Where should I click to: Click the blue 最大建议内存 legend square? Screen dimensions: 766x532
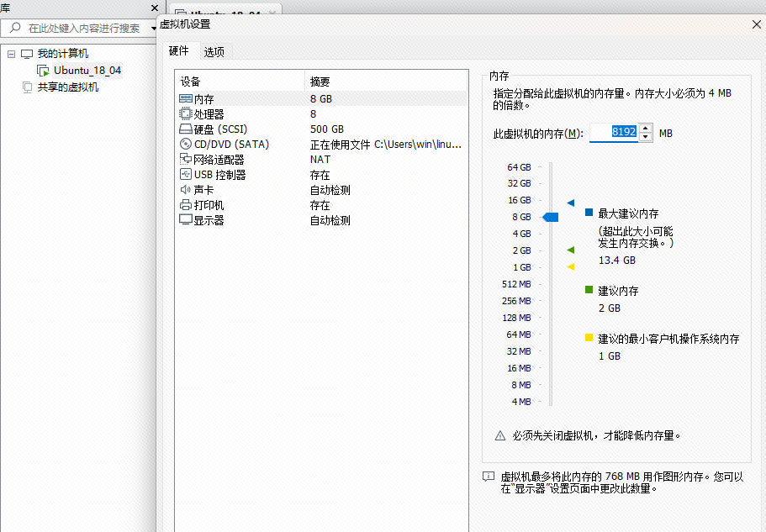pos(589,213)
